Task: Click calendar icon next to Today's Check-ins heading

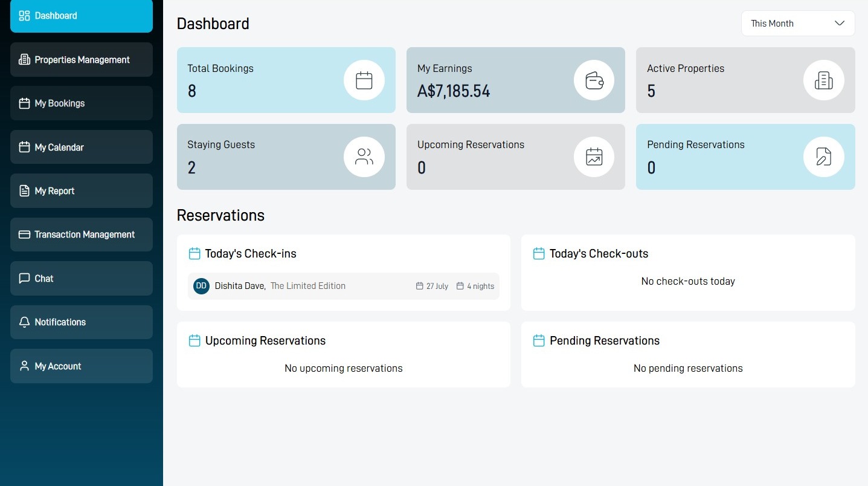Action: (x=194, y=254)
